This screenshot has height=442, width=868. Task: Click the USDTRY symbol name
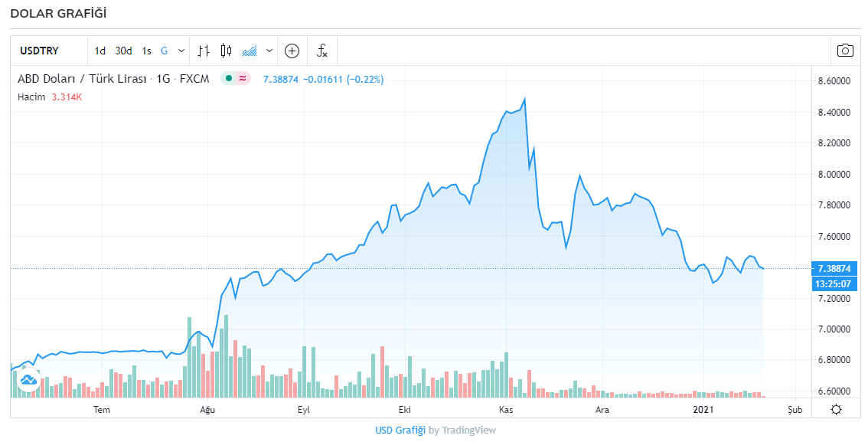(38, 51)
